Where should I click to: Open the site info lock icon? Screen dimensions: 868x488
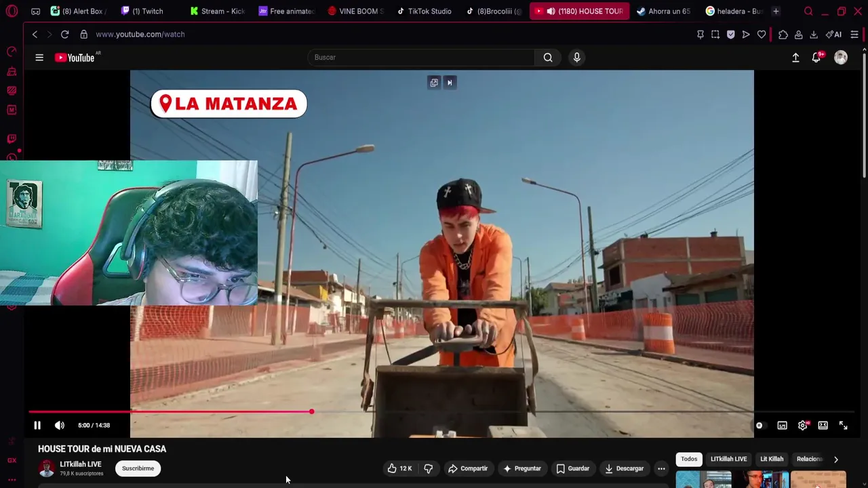tap(83, 34)
